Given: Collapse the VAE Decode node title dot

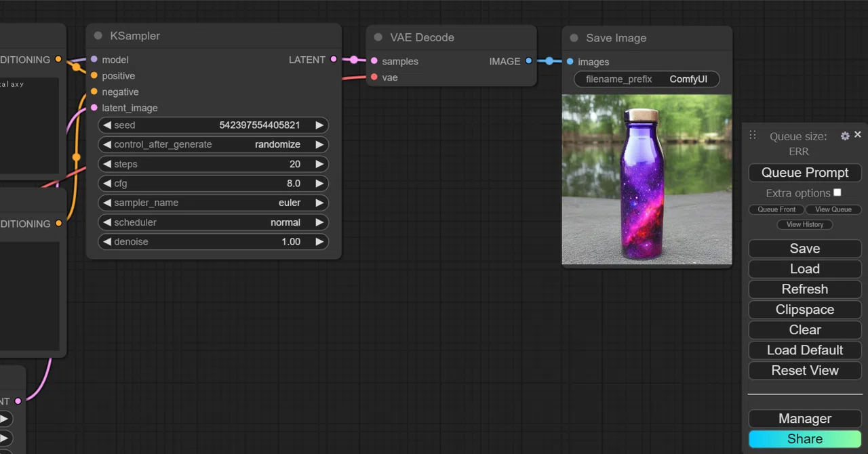Looking at the screenshot, I should 378,37.
